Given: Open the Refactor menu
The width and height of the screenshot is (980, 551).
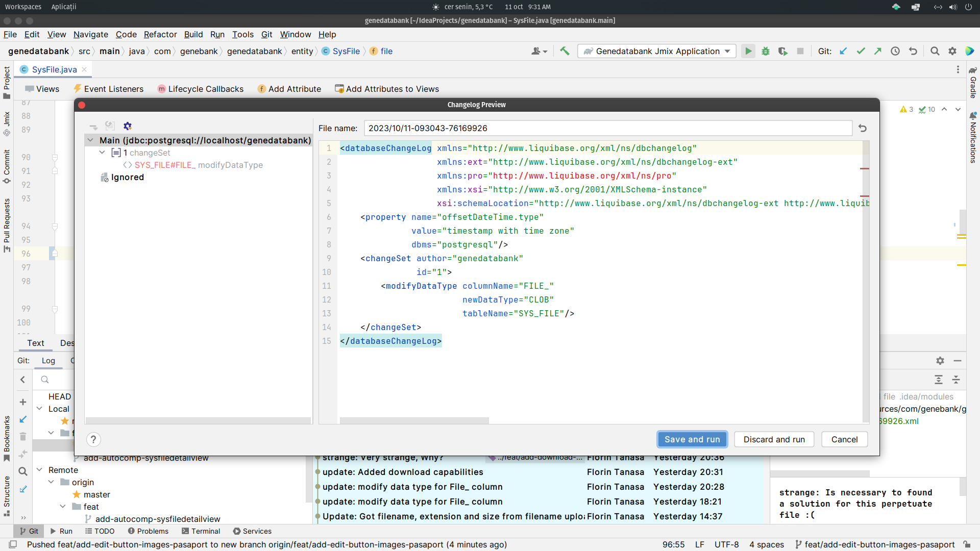Looking at the screenshot, I should coord(160,34).
